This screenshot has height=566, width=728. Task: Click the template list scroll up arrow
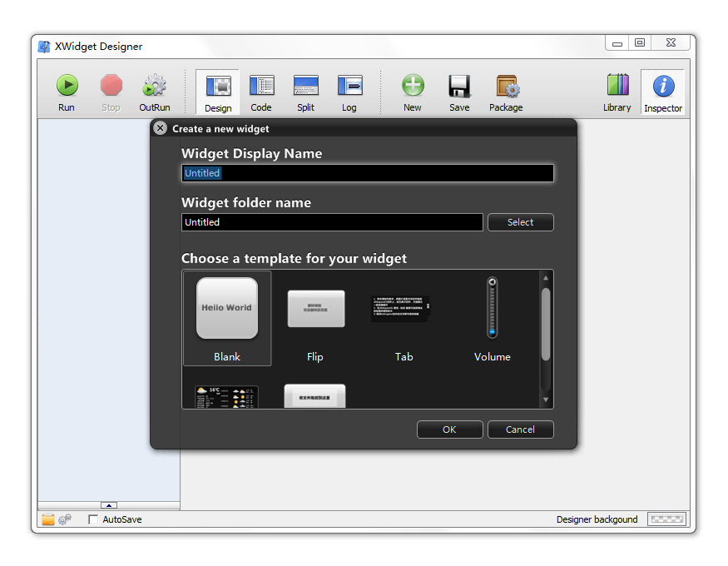coord(546,278)
